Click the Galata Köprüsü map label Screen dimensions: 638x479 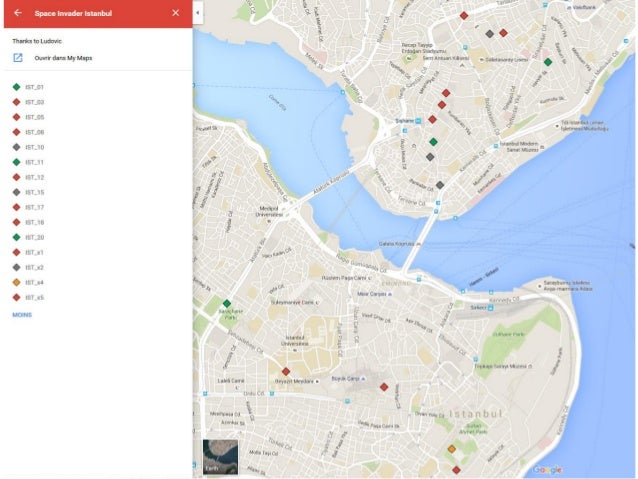click(397, 244)
